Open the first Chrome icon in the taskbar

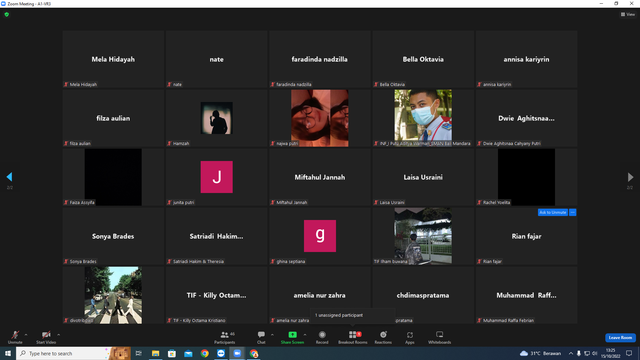point(204,353)
